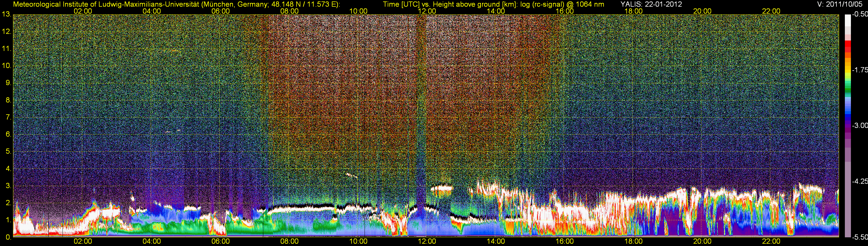Click the 9 km height axis label
The width and height of the screenshot is (868, 246).
8,83
